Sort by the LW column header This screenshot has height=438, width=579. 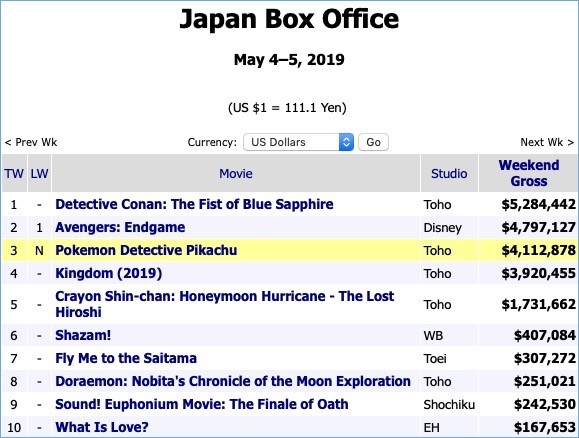(39, 173)
